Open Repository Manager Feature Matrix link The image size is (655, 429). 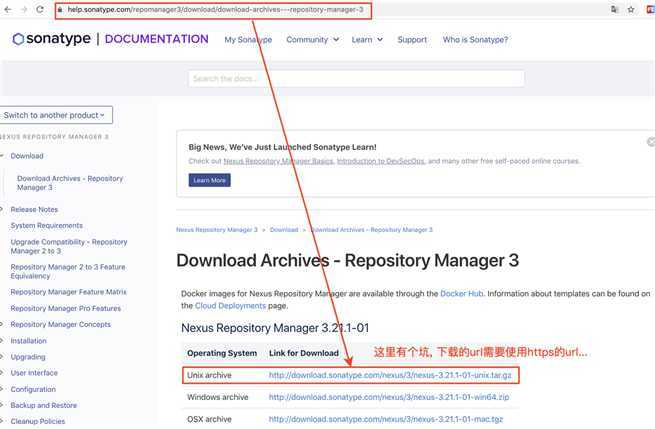click(68, 292)
